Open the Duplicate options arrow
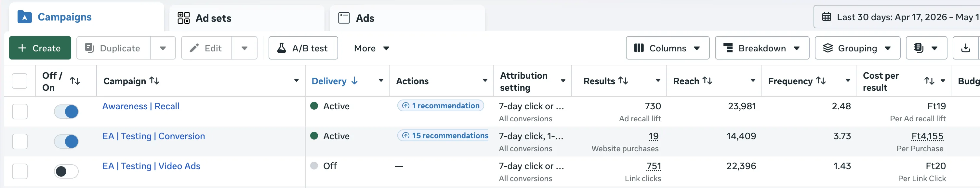The height and width of the screenshot is (188, 980). [x=163, y=48]
